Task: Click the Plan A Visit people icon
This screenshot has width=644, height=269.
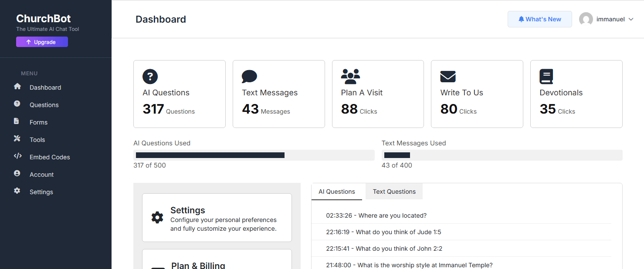Action: tap(350, 77)
